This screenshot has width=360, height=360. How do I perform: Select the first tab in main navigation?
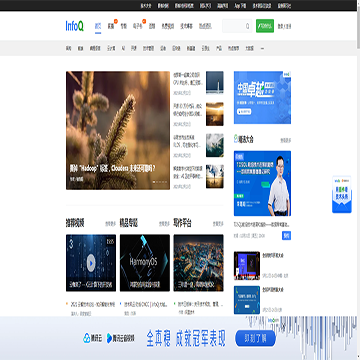(x=98, y=26)
